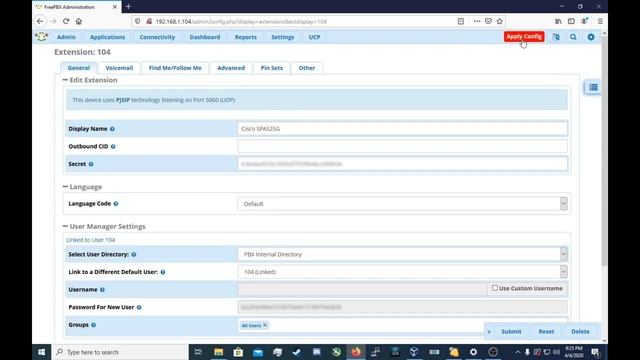This screenshot has width=640, height=360.
Task: Switch to the Find Me/Follow Me tab
Action: [x=175, y=68]
